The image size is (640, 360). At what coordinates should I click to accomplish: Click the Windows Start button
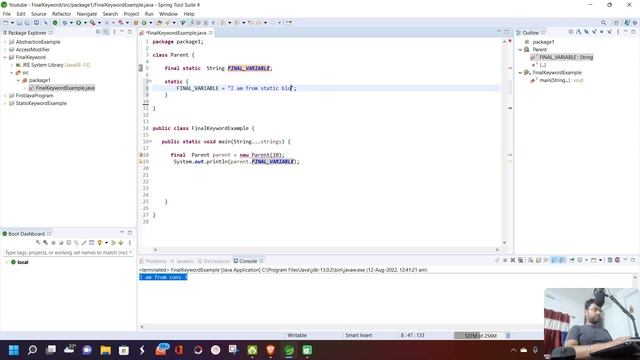coord(14,350)
